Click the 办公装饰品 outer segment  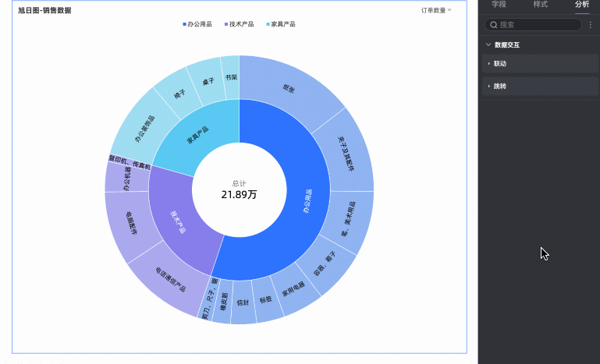click(x=144, y=129)
